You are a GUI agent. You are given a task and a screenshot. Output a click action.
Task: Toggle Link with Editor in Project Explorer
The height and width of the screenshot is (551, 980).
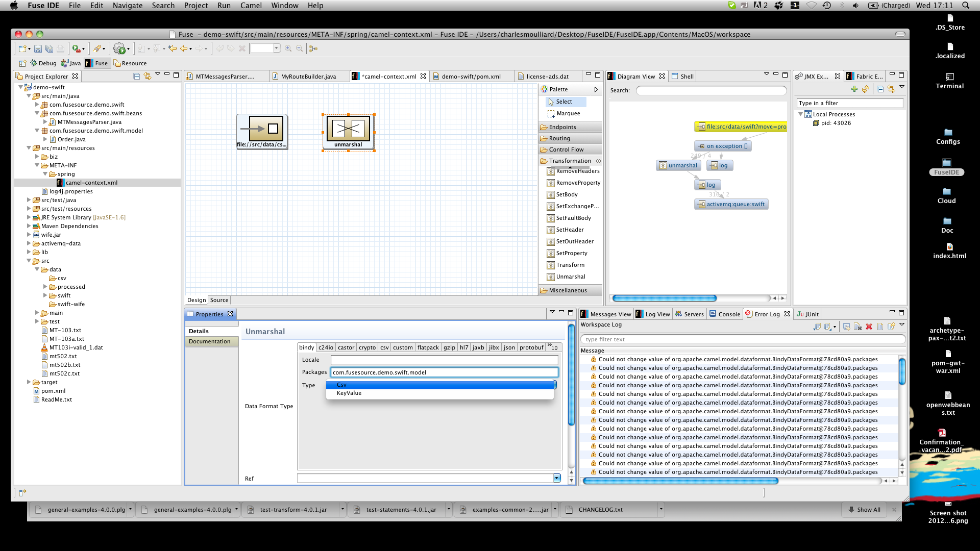point(148,76)
